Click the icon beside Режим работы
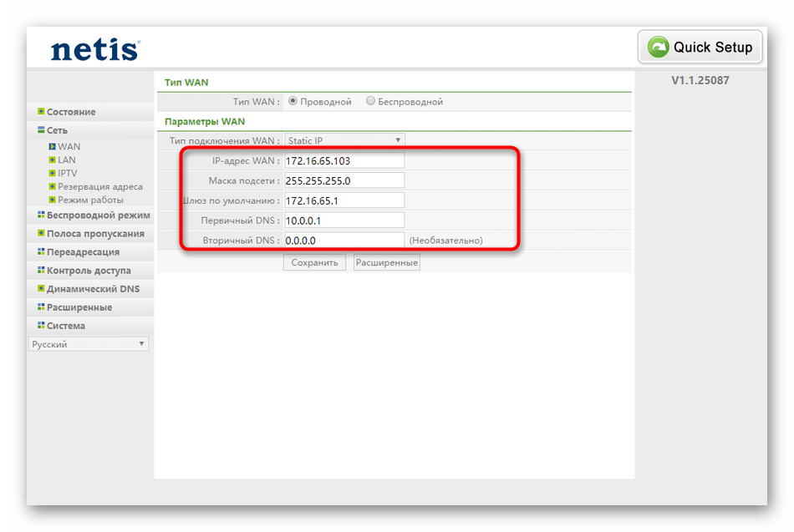794x532 pixels. (x=52, y=200)
